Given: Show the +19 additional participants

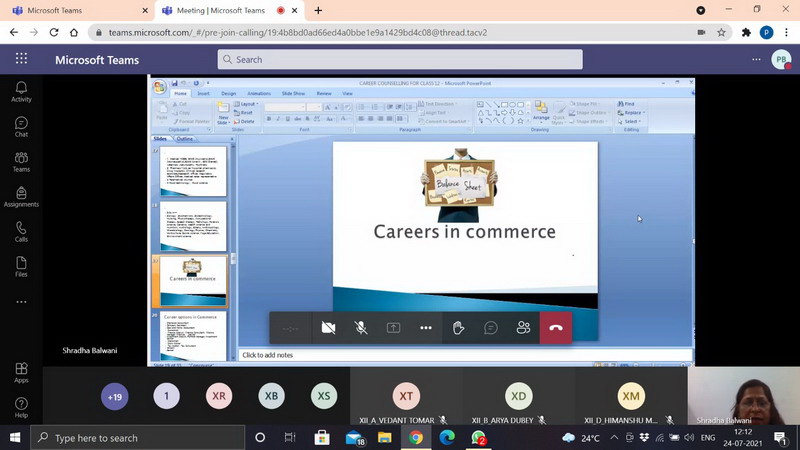Looking at the screenshot, I should [x=115, y=396].
